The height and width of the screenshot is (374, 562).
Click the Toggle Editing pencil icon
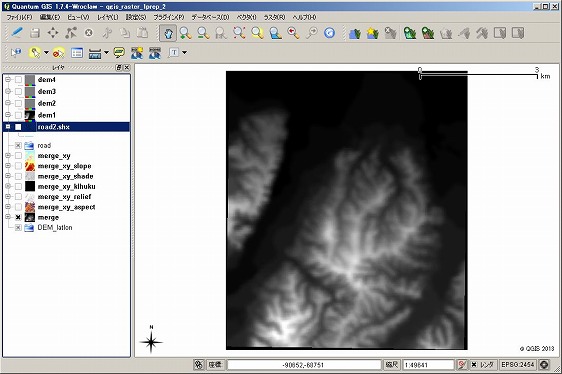[16, 33]
